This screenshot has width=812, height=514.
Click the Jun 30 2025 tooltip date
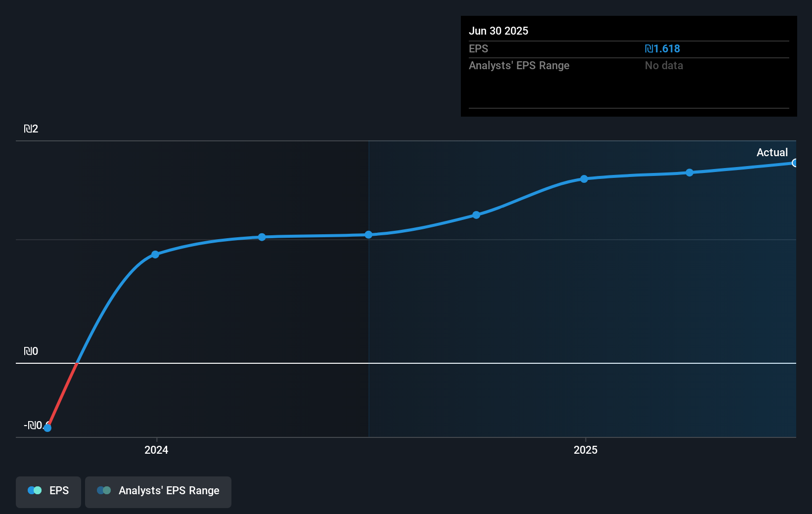[498, 31]
